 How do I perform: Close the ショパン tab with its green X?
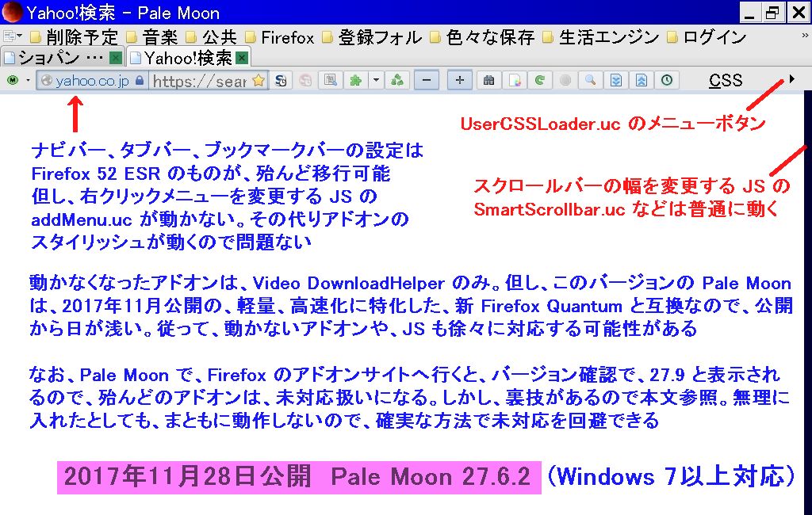pyautogui.click(x=116, y=58)
